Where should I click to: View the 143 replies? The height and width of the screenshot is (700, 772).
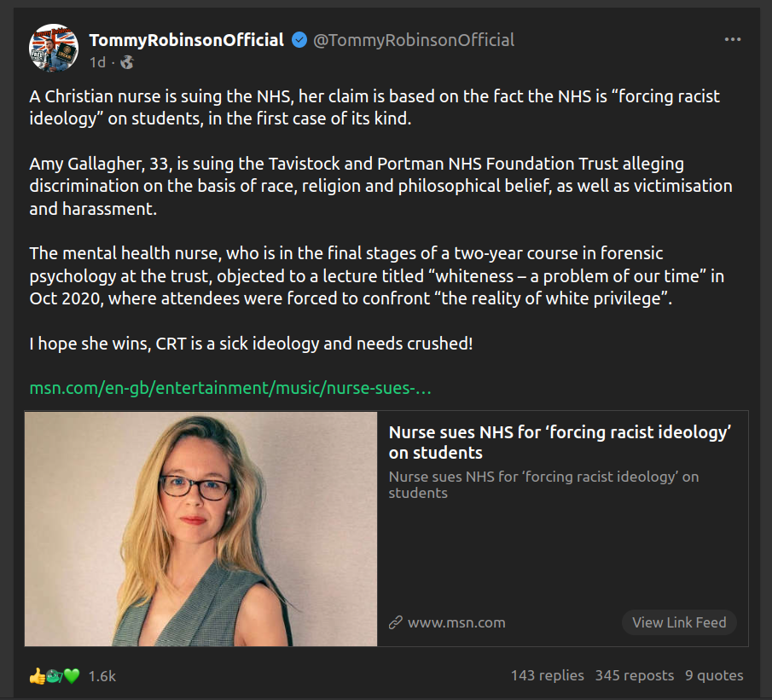[x=547, y=675]
